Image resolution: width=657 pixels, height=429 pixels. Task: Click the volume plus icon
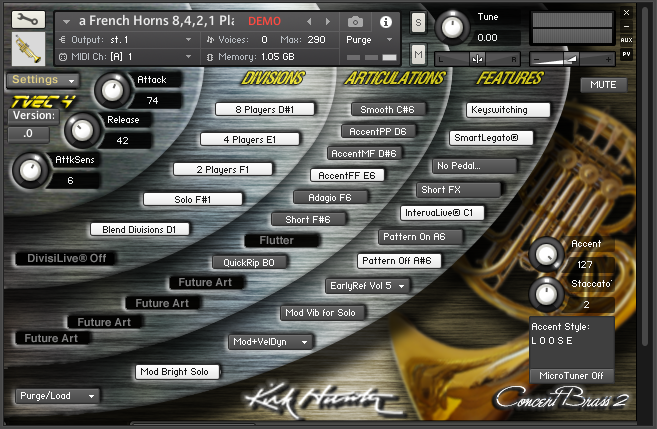[608, 59]
